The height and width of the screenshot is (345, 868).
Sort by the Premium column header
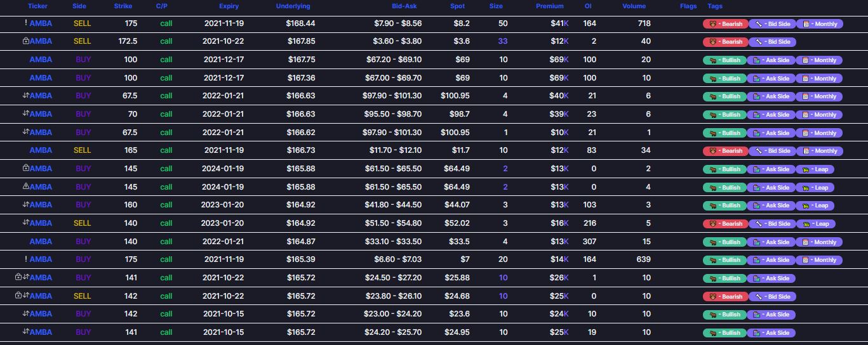click(x=549, y=6)
